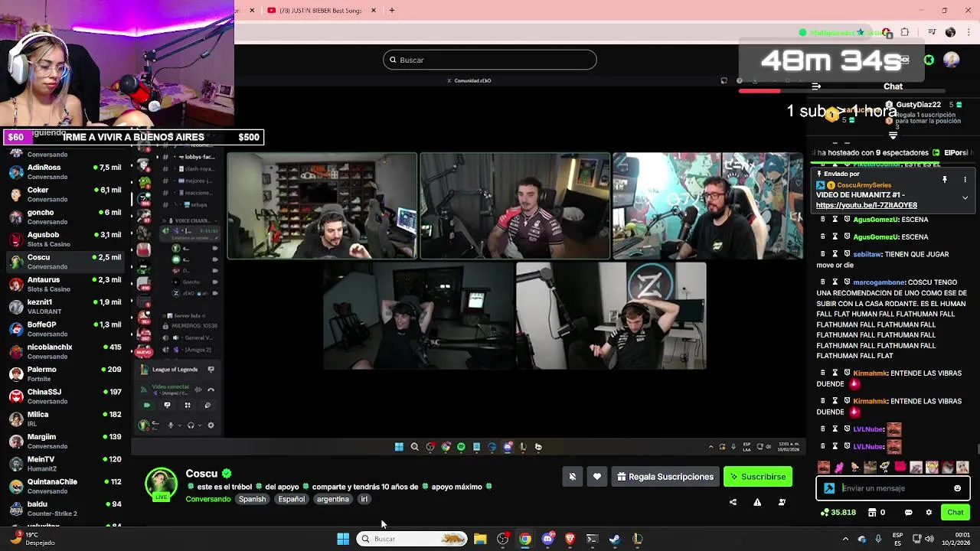
Task: Click the chat bubble icon below chat
Action: coord(909,512)
